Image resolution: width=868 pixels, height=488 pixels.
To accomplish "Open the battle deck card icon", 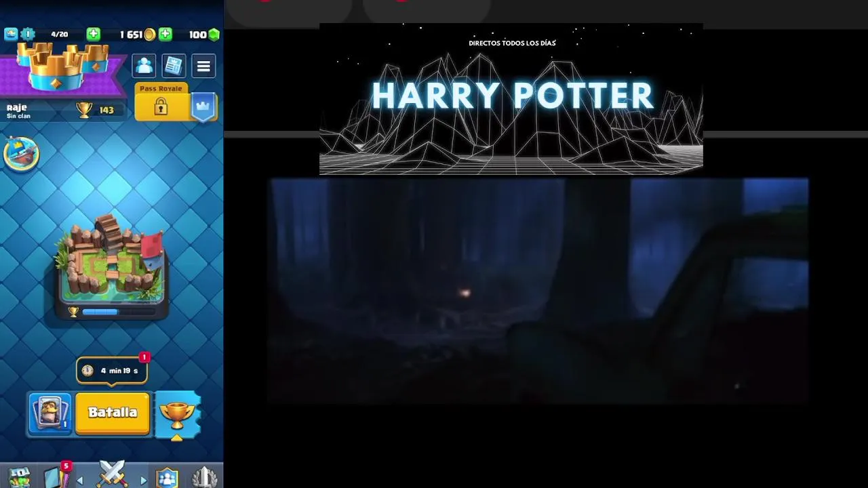I will coord(50,413).
